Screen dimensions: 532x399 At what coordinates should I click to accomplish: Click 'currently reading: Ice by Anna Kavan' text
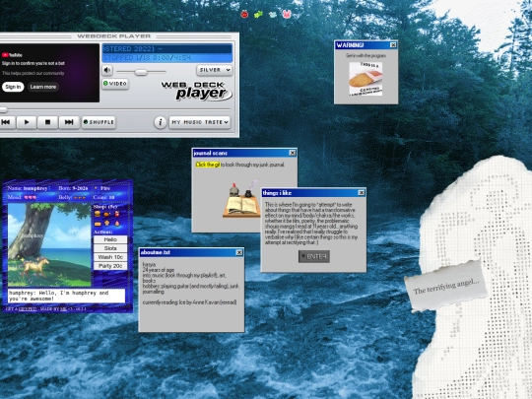tap(189, 302)
